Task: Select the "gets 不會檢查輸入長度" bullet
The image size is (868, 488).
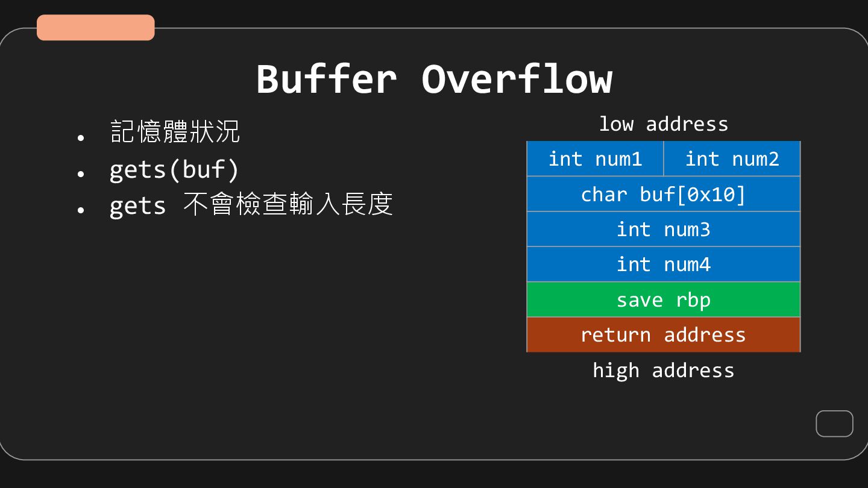Action: (x=251, y=204)
